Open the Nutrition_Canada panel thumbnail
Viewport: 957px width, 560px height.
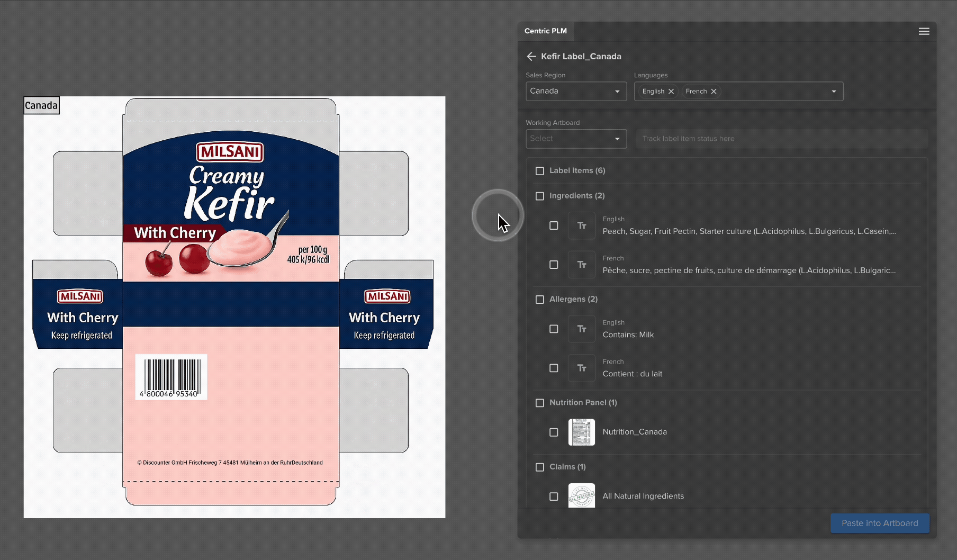click(582, 432)
